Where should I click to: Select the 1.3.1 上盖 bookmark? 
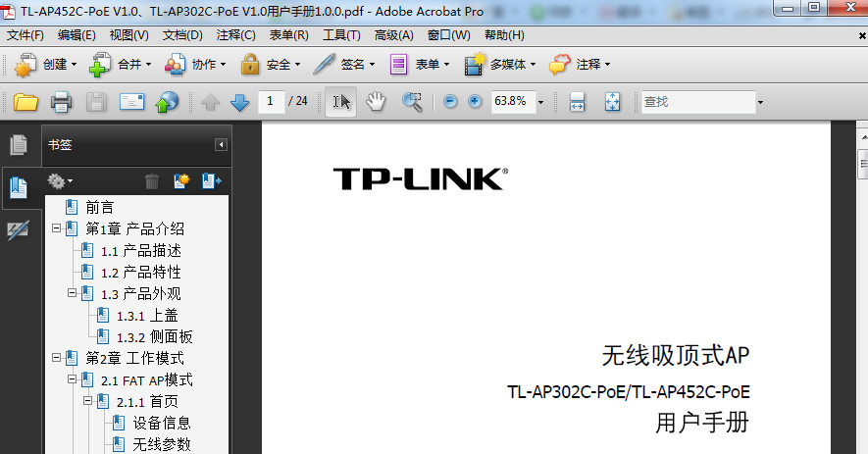pos(147,316)
